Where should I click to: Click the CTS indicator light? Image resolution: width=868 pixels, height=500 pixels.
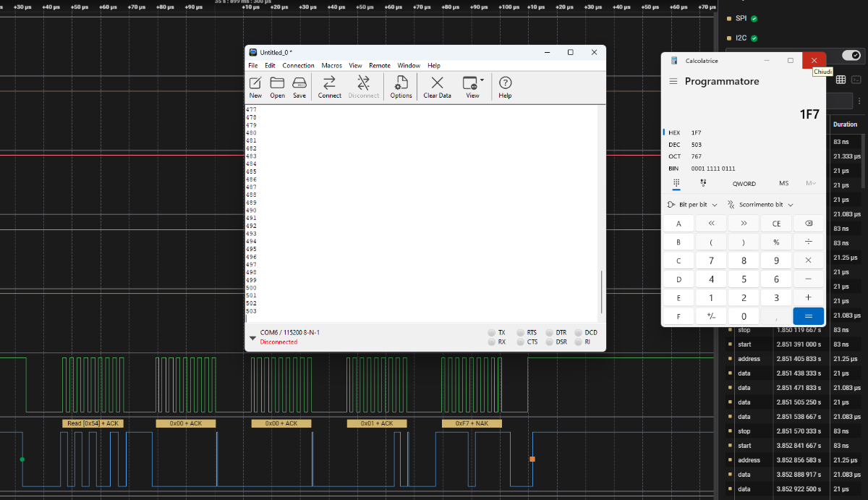521,342
